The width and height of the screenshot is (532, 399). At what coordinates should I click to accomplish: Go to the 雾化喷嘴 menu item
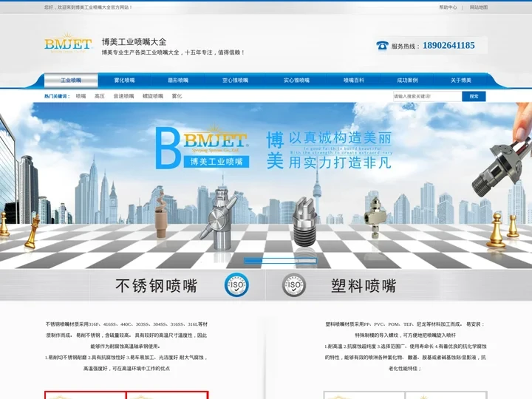[124, 81]
